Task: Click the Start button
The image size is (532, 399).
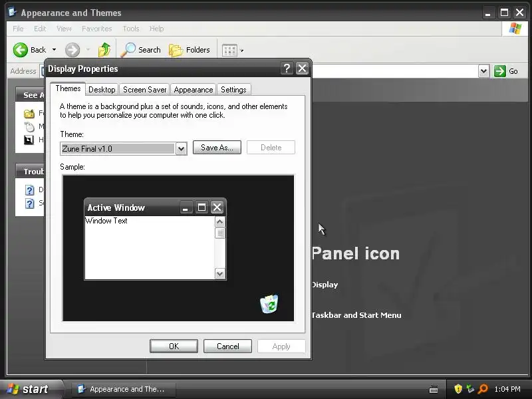Action: [31, 389]
